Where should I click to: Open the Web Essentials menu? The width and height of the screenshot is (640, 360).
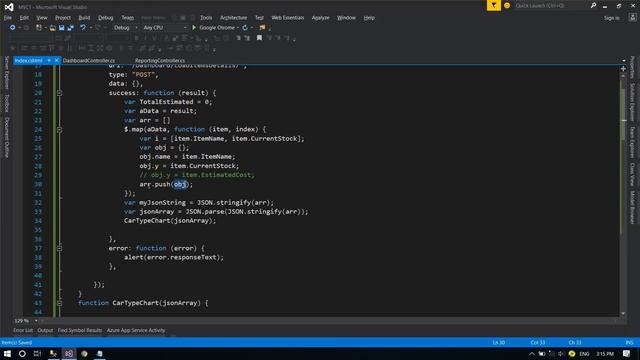coord(288,18)
